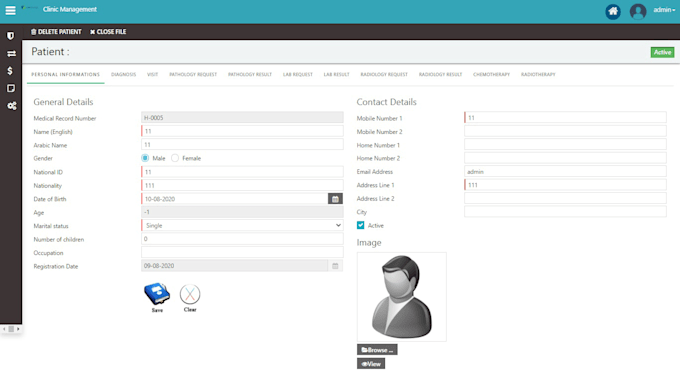680x376 pixels.
Task: Open Registration Date calendar icon
Action: [335, 266]
